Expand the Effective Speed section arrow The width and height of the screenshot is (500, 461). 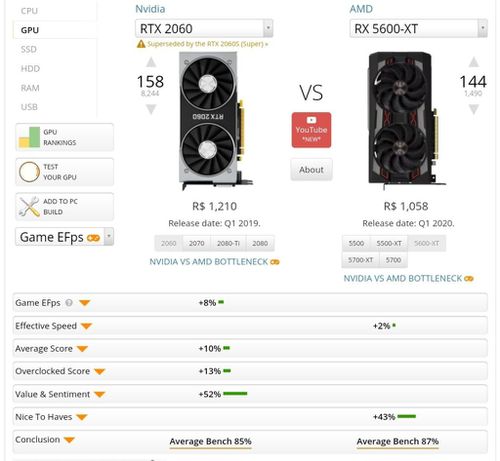pos(87,326)
